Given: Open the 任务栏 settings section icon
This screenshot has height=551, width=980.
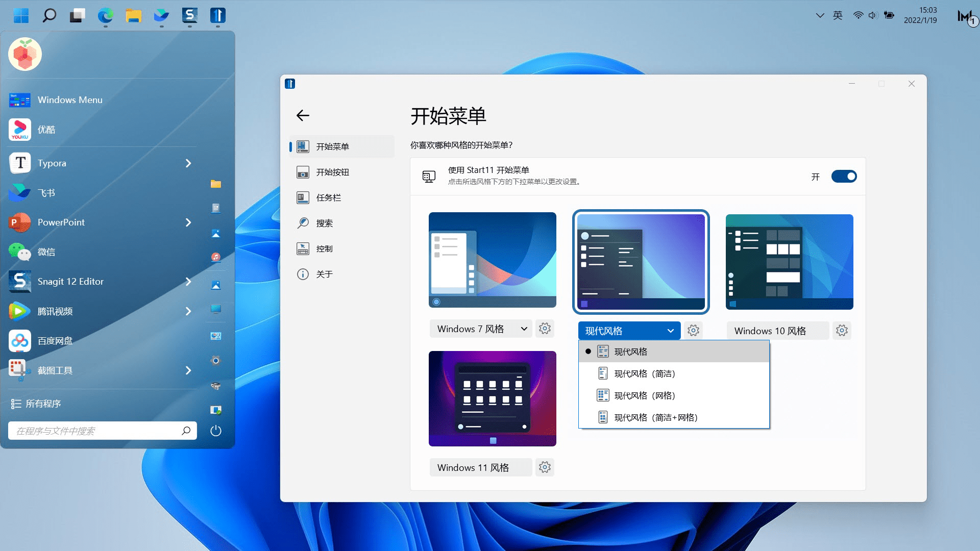Looking at the screenshot, I should click(303, 197).
